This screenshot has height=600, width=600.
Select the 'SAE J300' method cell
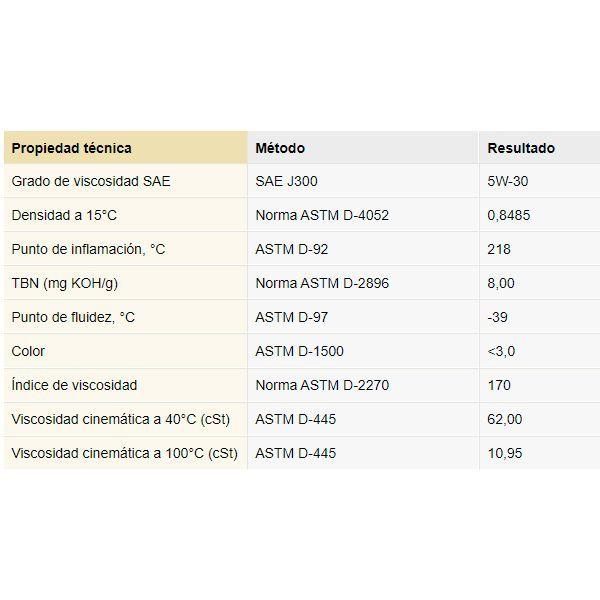[363, 181]
